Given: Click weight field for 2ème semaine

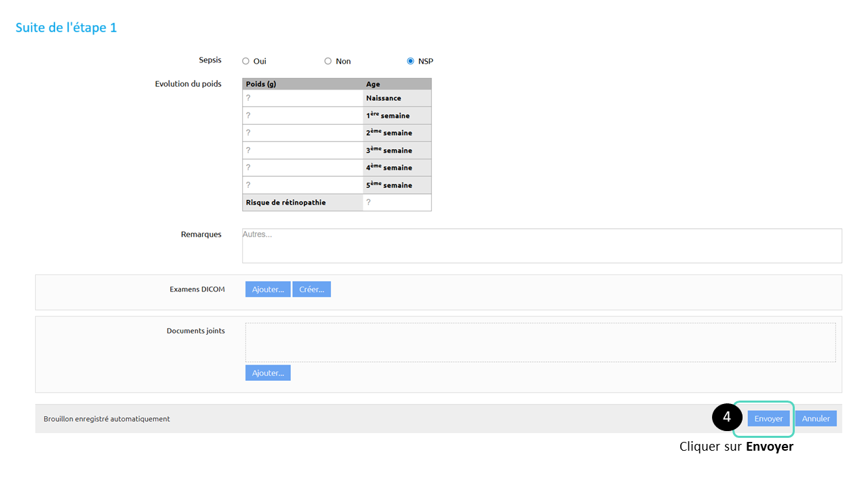Looking at the screenshot, I should coord(302,133).
